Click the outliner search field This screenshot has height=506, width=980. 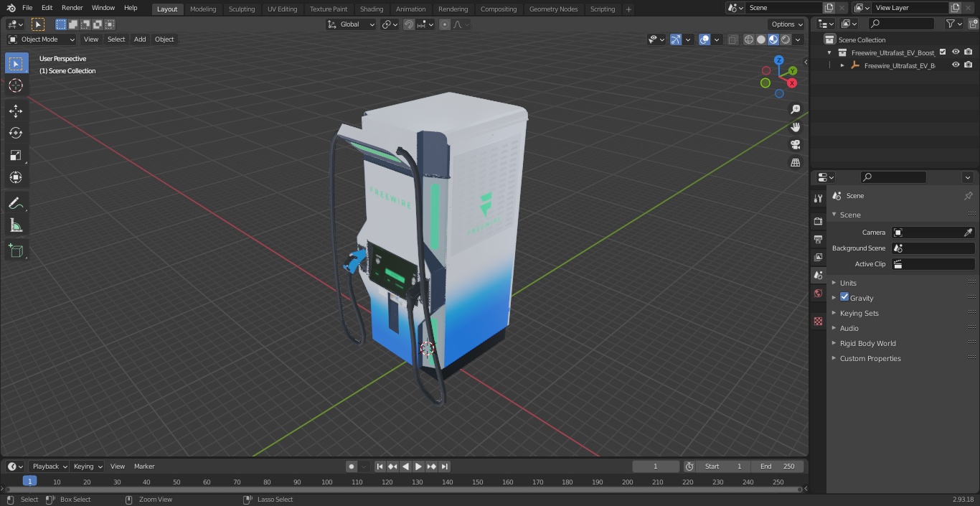(900, 24)
